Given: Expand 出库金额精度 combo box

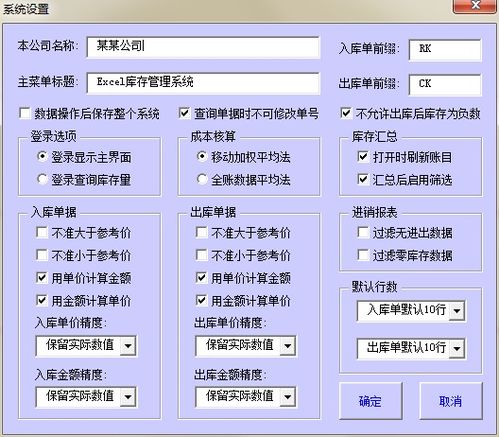Looking at the screenshot, I should click(288, 397).
